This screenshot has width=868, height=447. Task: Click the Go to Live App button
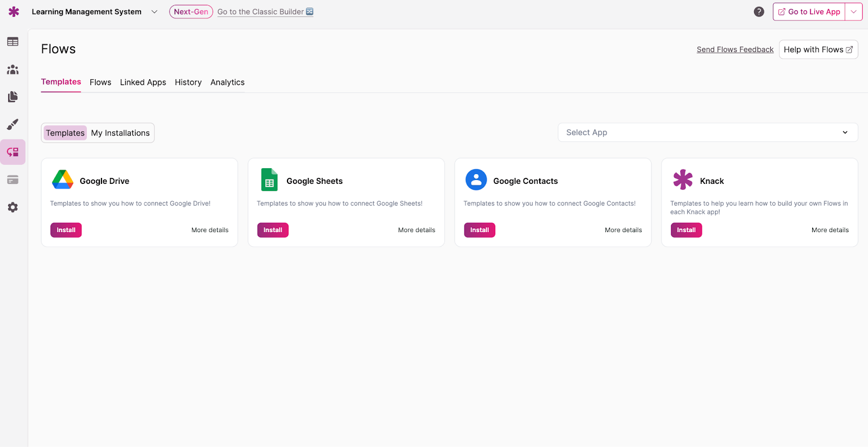click(x=809, y=11)
